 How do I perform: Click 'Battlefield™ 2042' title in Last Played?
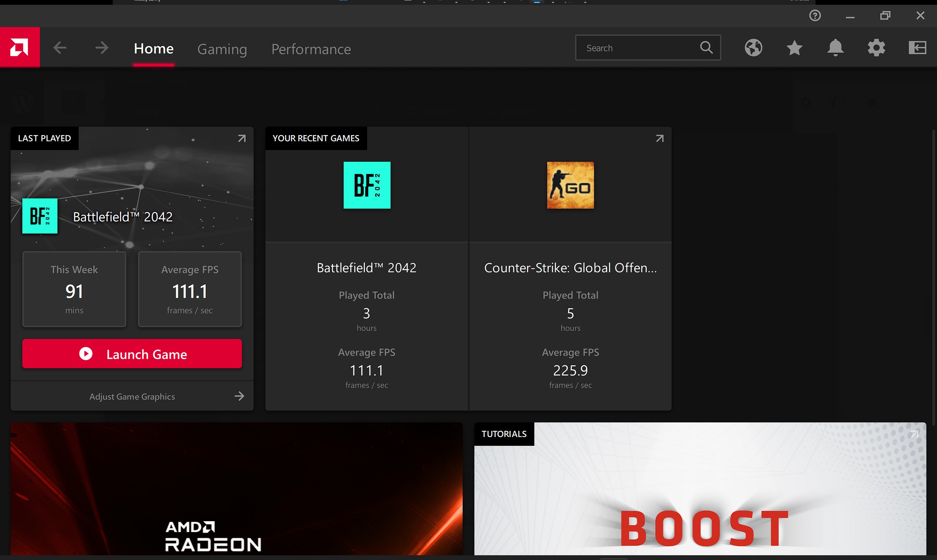pyautogui.click(x=123, y=217)
